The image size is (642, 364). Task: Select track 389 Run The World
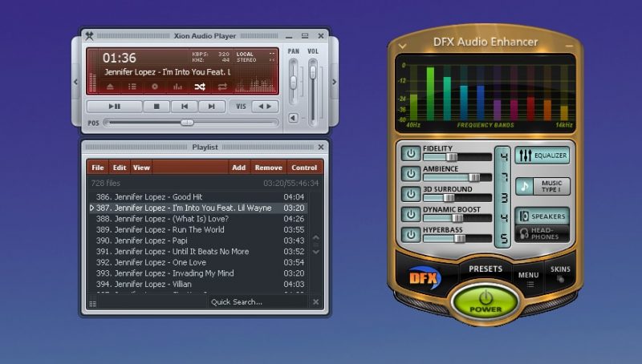point(198,229)
